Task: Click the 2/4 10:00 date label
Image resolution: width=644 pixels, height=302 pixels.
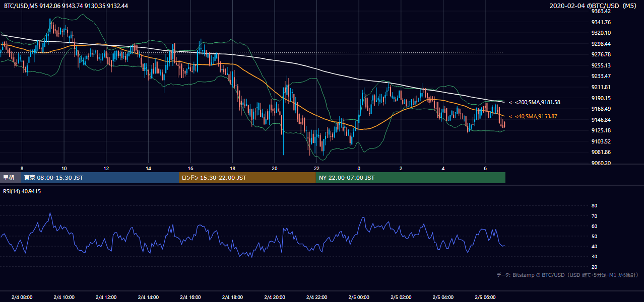Action: [x=64, y=297]
